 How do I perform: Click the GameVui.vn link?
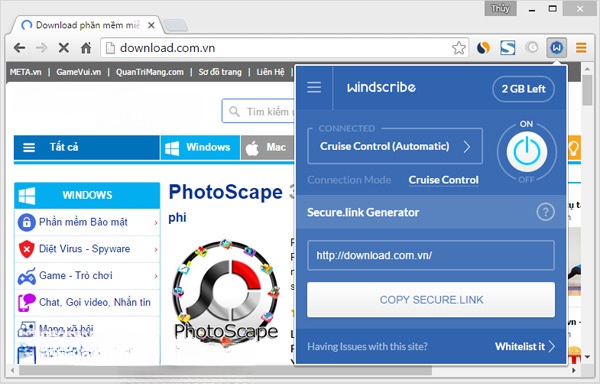78,72
